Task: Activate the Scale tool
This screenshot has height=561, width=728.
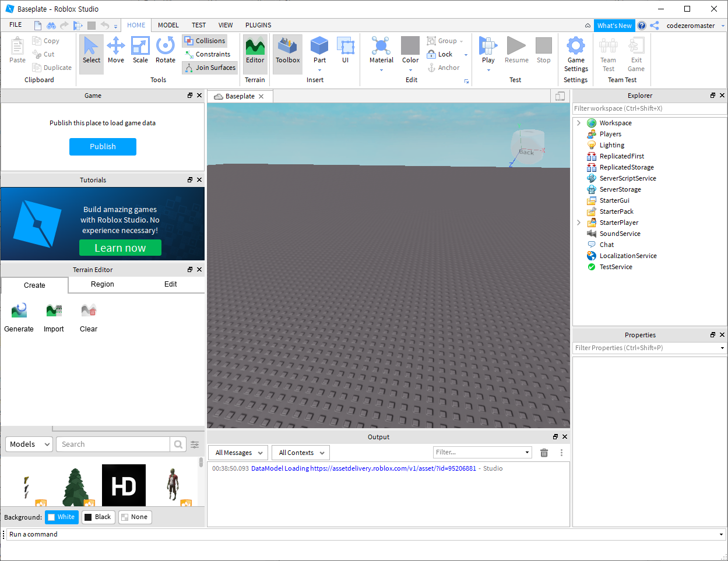Action: click(140, 53)
